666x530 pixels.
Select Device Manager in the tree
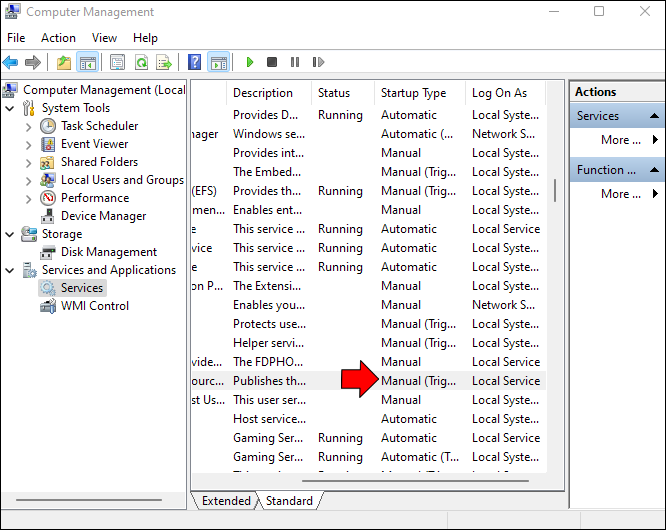[103, 216]
